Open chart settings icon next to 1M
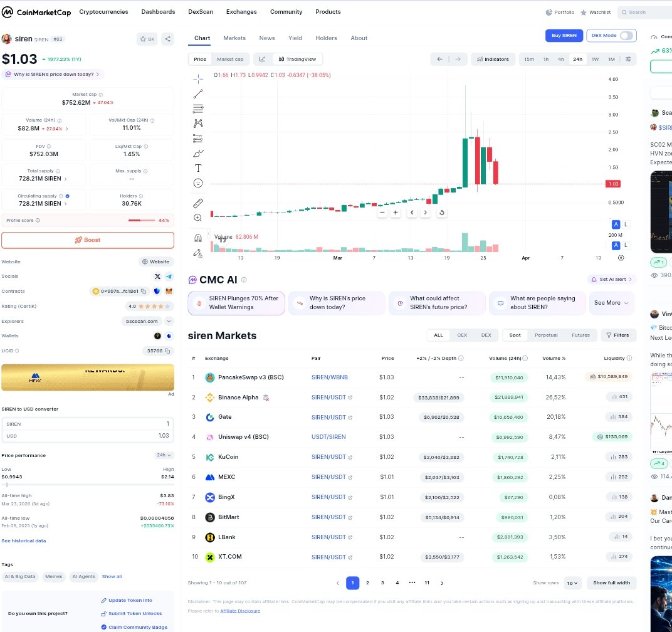This screenshot has height=632, width=672. click(629, 59)
